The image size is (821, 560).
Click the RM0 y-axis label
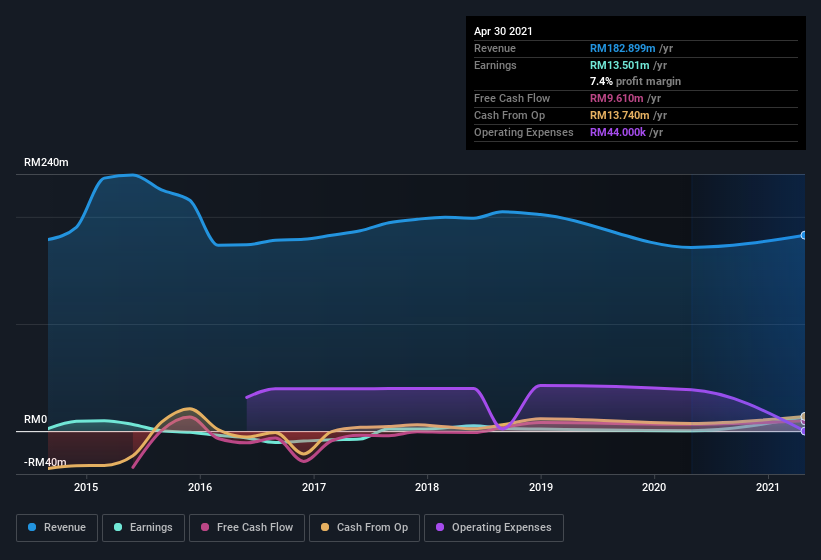click(x=36, y=419)
